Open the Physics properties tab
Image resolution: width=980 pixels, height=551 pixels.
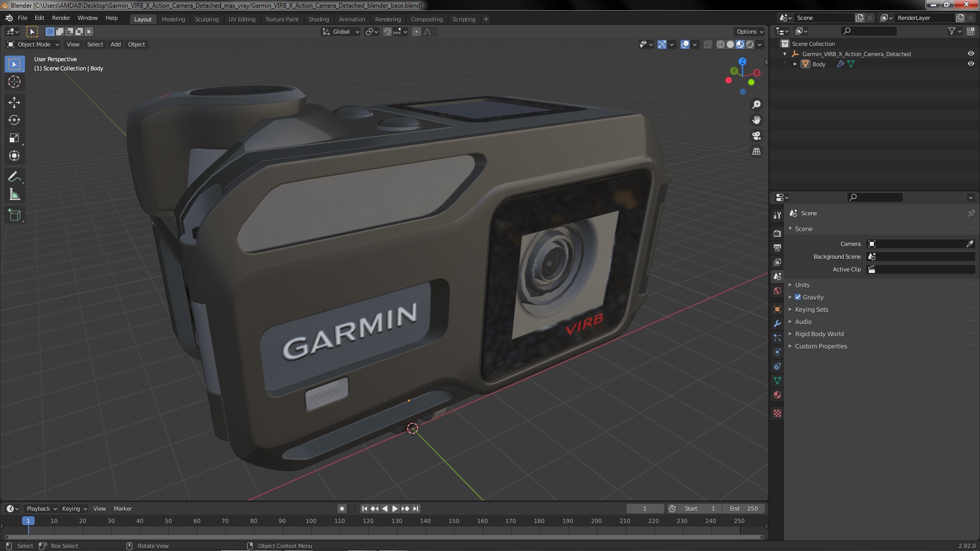point(777,352)
